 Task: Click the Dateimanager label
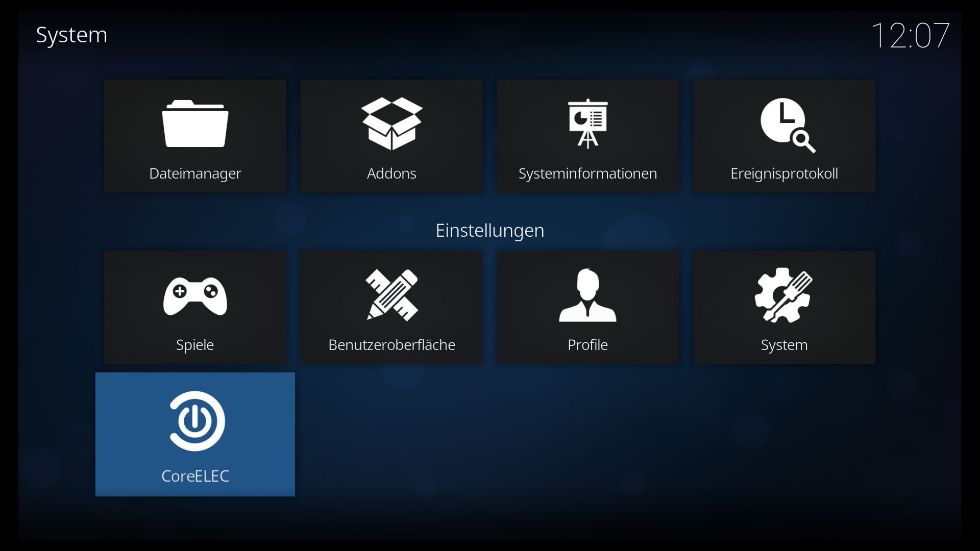point(195,173)
